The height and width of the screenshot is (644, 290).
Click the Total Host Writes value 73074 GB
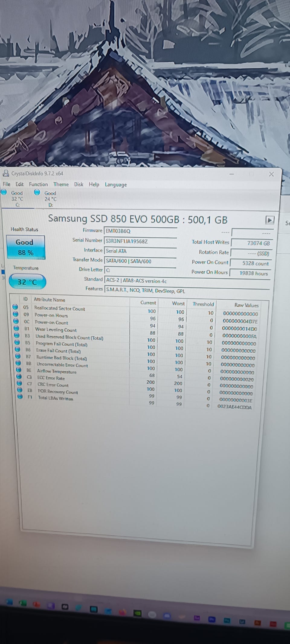pyautogui.click(x=251, y=243)
